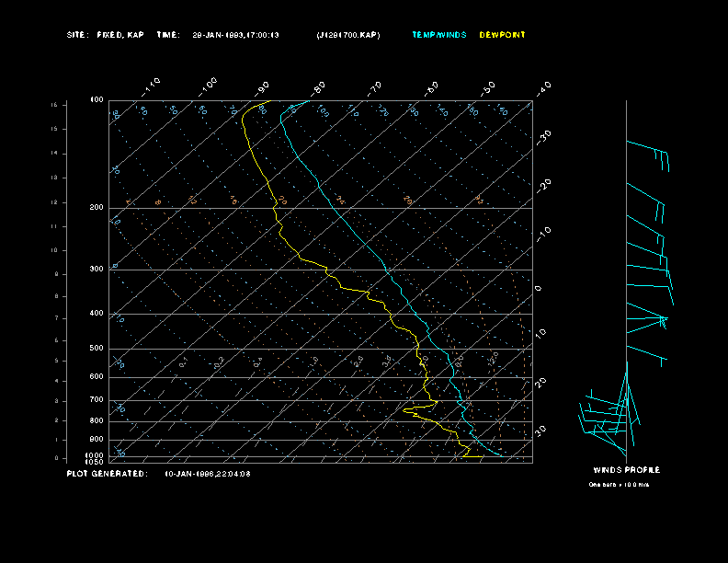This screenshot has height=563, width=728.
Task: Click the 900 pressure level label
Action: tap(97, 440)
